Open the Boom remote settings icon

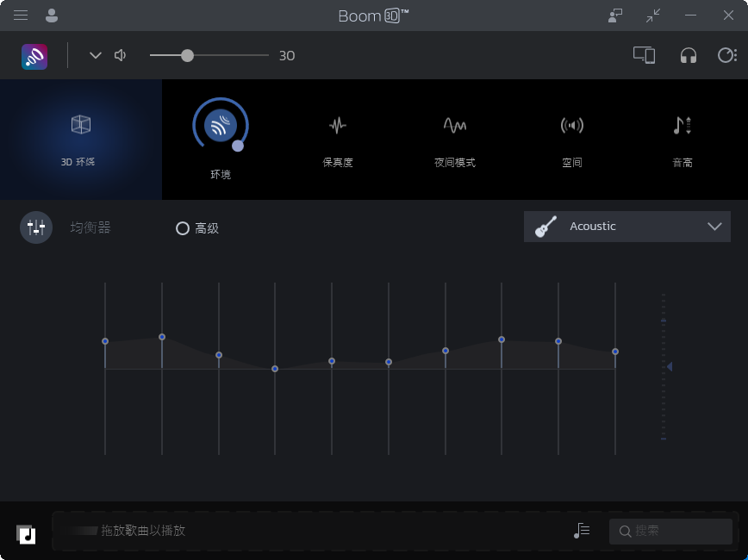[x=727, y=55]
